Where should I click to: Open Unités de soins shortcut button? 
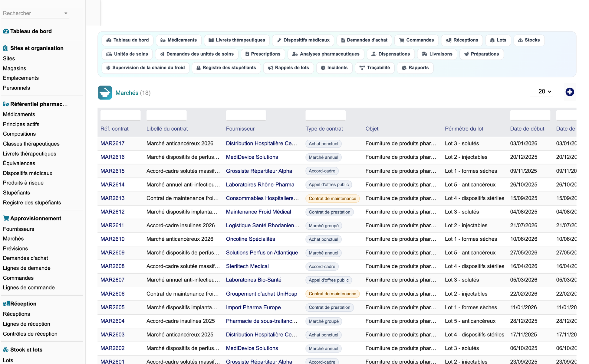[x=127, y=54]
